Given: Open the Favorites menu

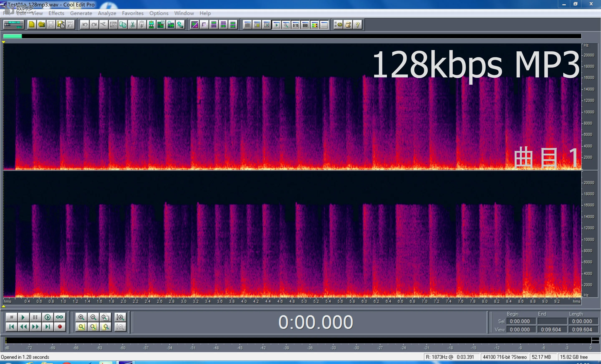Looking at the screenshot, I should click(x=133, y=13).
